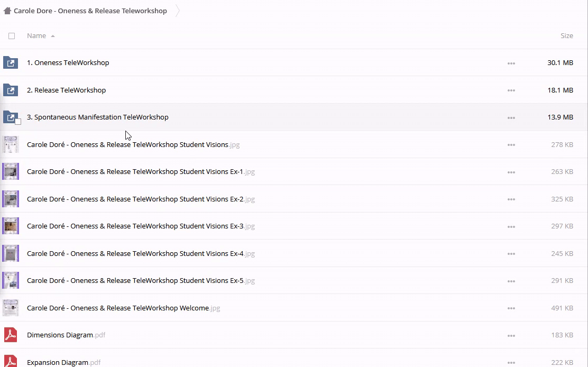This screenshot has height=367, width=588.
Task: Open the 3. Spontaneous Manifestation TeleWorkshop link
Action: [98, 117]
